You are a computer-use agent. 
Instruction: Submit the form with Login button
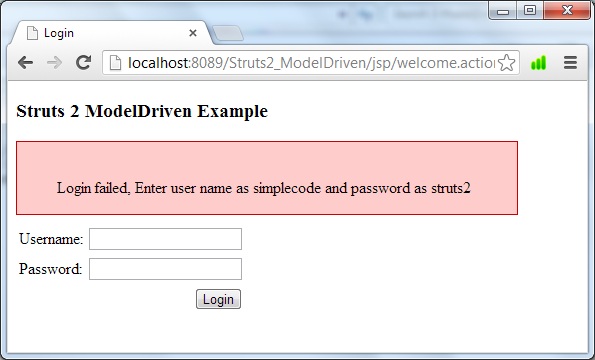(x=218, y=299)
